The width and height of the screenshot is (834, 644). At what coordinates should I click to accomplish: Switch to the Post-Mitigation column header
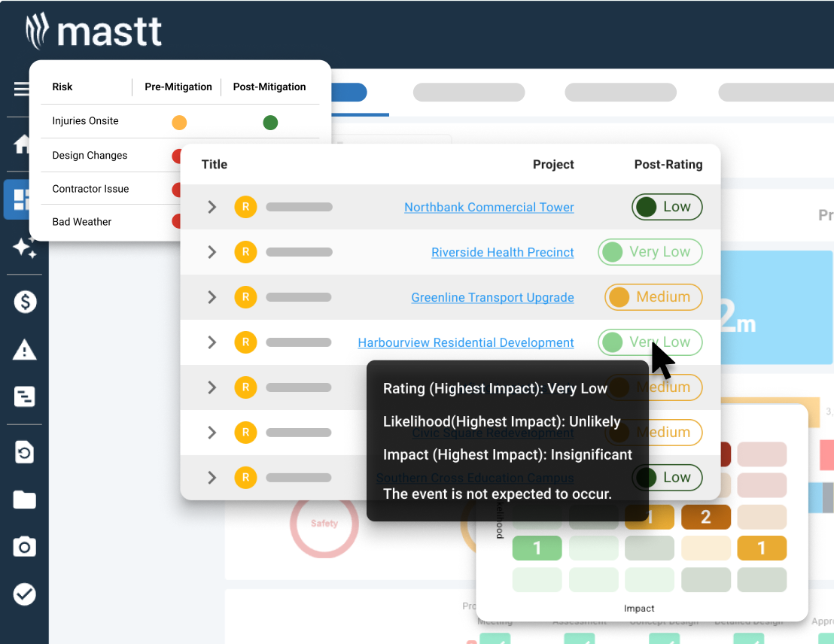click(269, 87)
